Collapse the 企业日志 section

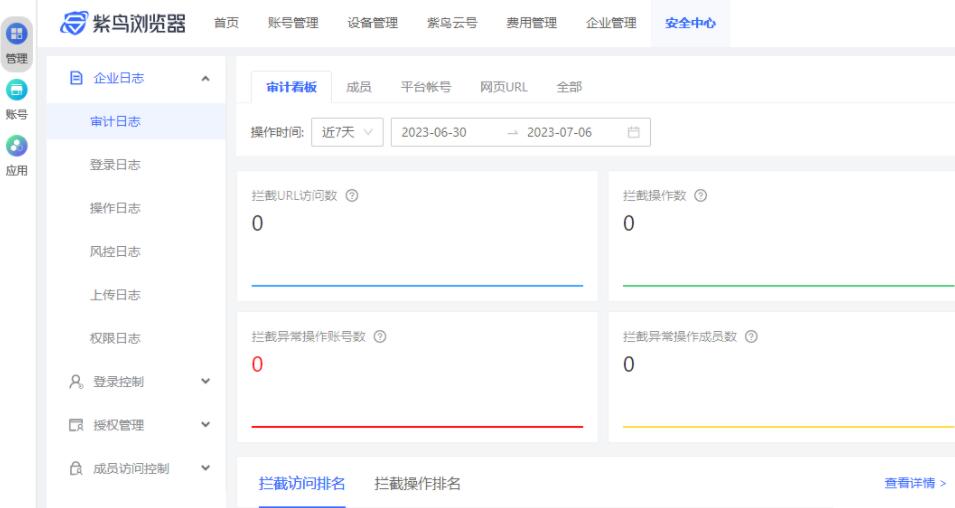(205, 79)
